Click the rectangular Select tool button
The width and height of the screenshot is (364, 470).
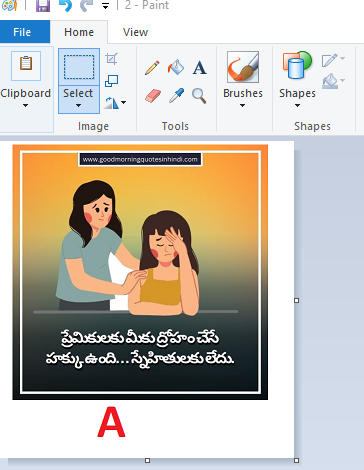click(x=79, y=67)
